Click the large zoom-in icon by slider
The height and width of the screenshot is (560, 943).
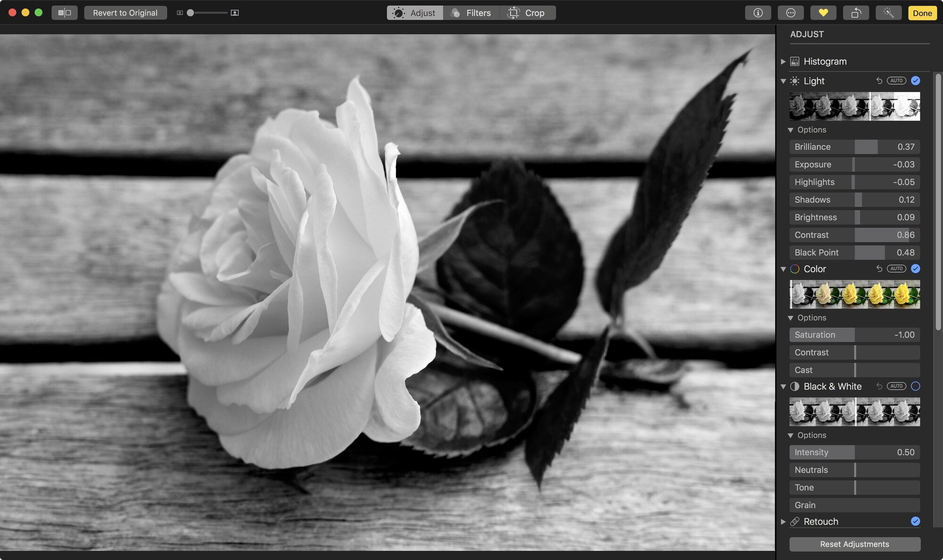tap(234, 13)
